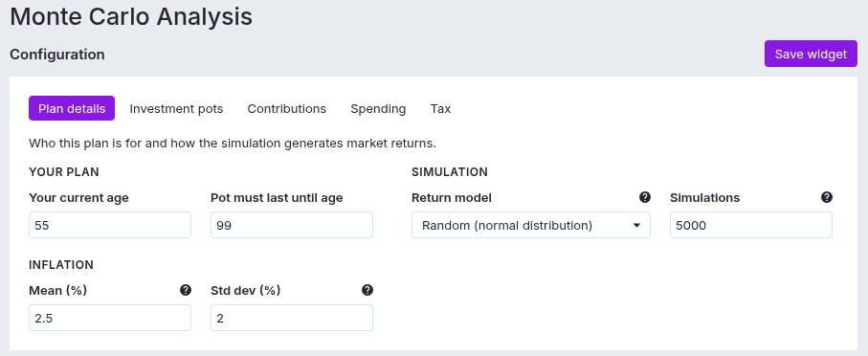Click the Std dev (%) question mark icon
This screenshot has width=868, height=356.
pyautogui.click(x=367, y=290)
